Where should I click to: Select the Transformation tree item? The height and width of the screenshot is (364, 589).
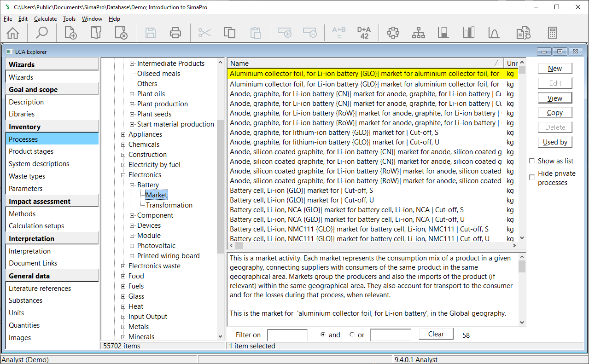169,205
